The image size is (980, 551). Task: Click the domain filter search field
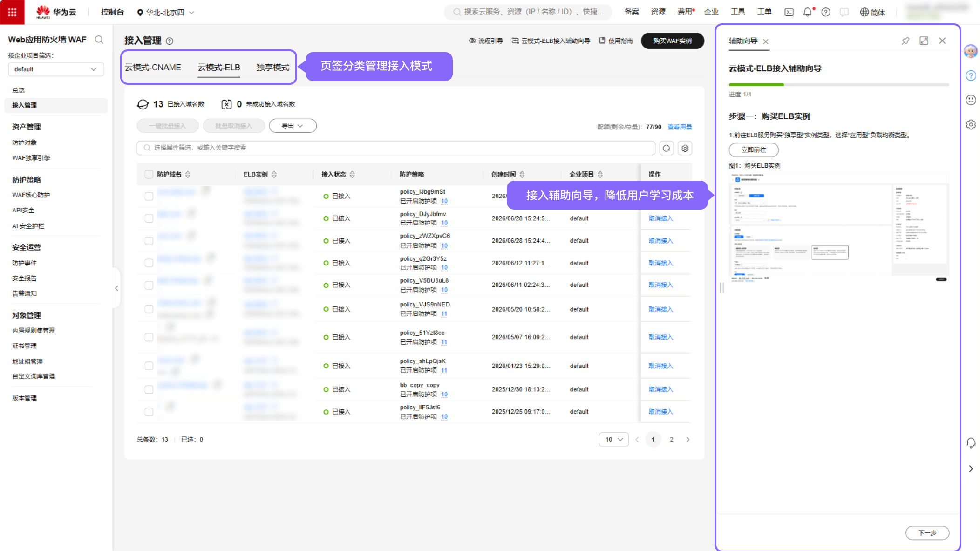coord(396,148)
